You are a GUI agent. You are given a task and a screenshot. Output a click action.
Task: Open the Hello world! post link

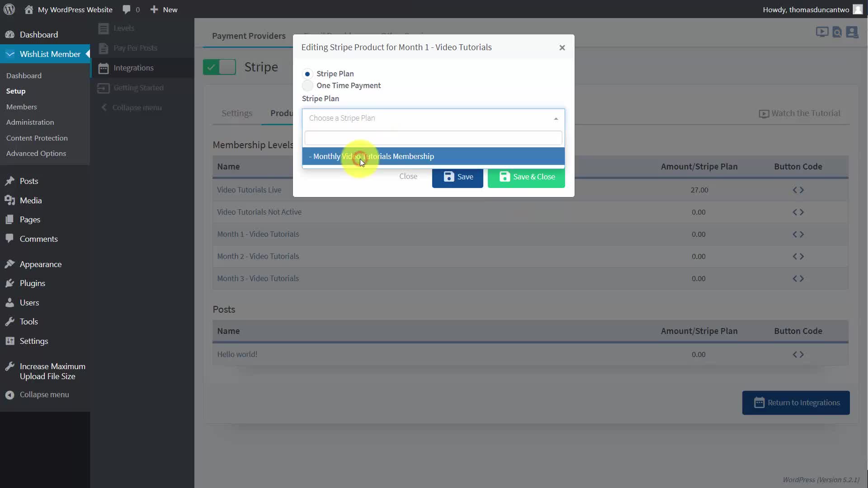coord(237,355)
